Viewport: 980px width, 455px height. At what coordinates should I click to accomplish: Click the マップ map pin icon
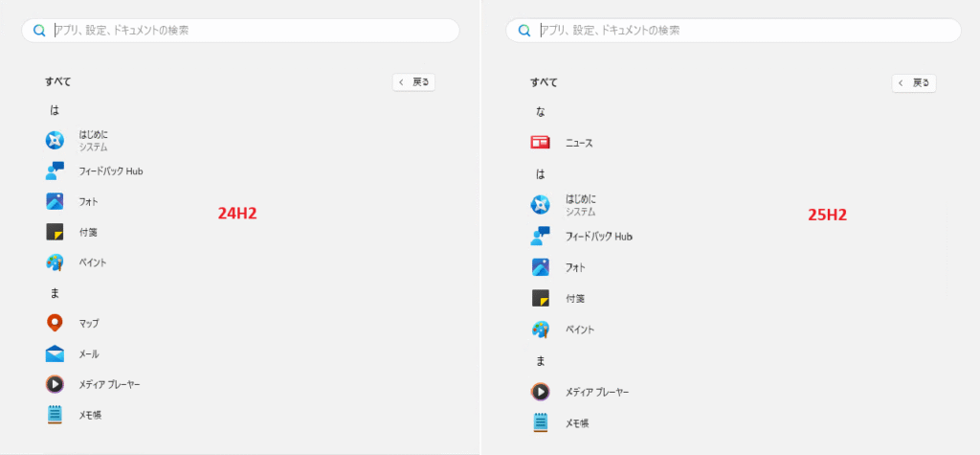(55, 323)
